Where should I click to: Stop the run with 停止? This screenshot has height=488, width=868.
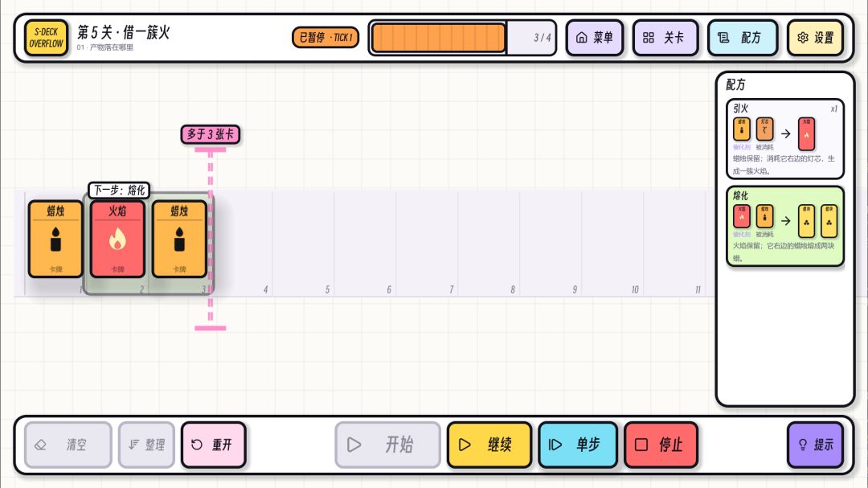coord(661,445)
